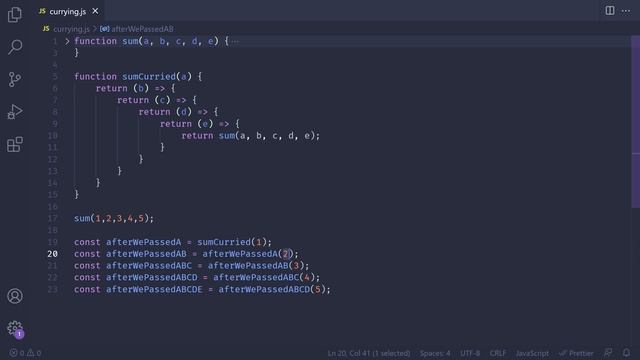Image resolution: width=640 pixels, height=360 pixels.
Task: Open the Search view
Action: coord(15,47)
